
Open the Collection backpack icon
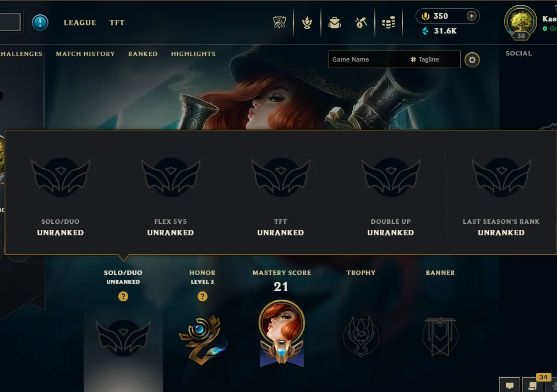[335, 23]
